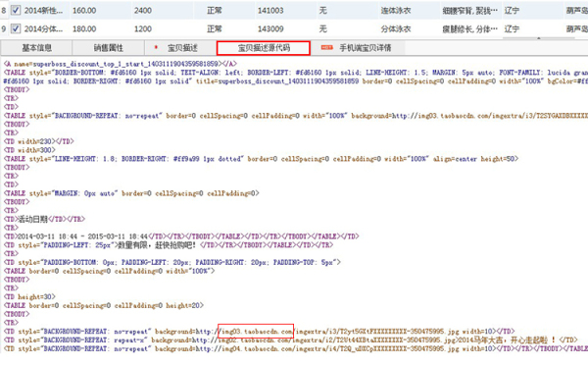The height and width of the screenshot is (366, 588).
Task: Click the quantity cell 2400
Action: point(143,11)
